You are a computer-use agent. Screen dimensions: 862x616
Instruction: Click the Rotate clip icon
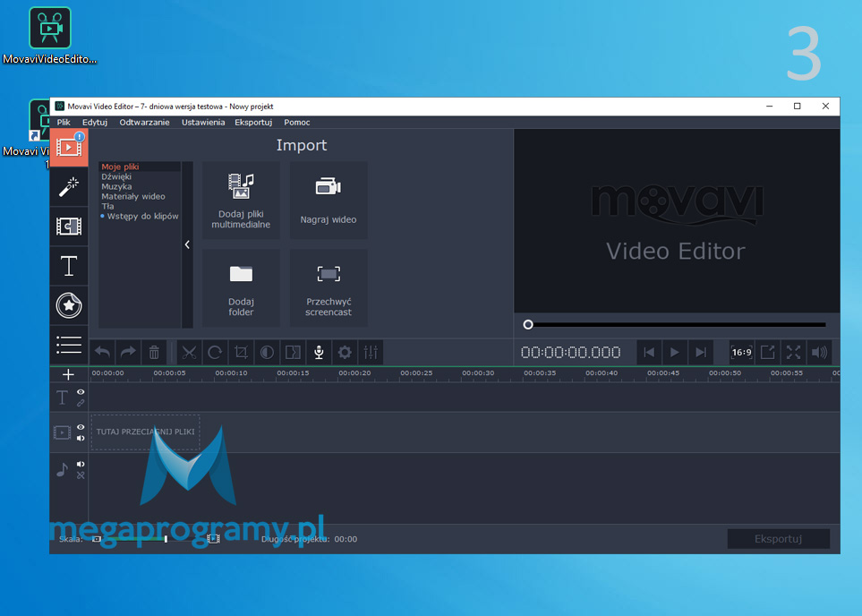pos(215,352)
